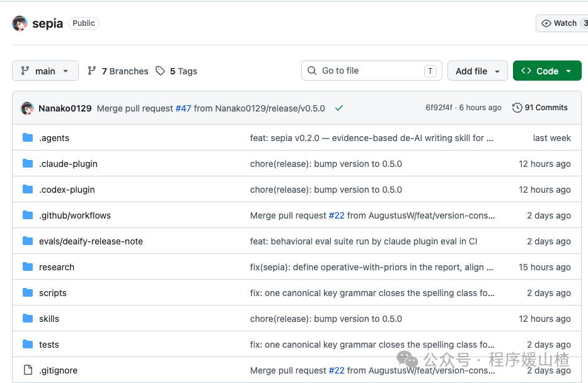Open .claude-plugin bump version commit message
588x383 pixels.
click(x=326, y=164)
